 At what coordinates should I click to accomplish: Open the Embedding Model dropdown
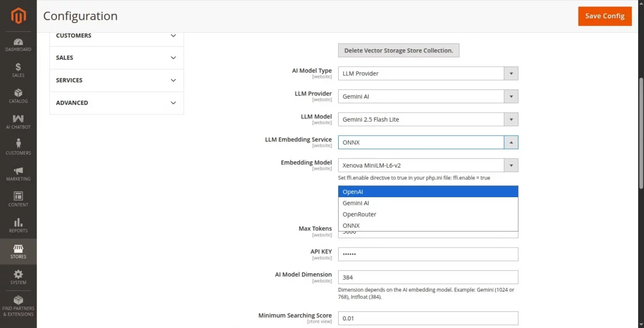428,166
